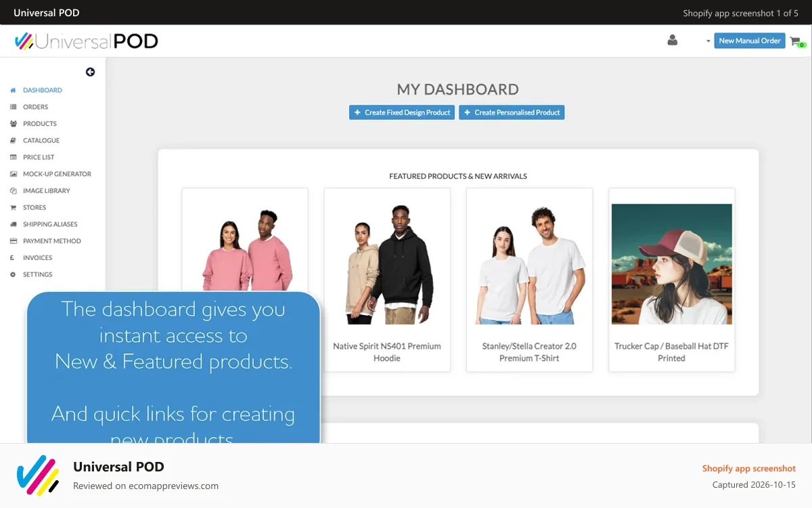The image size is (812, 508).
Task: Click the Orders list icon in sidebar
Action: point(13,107)
